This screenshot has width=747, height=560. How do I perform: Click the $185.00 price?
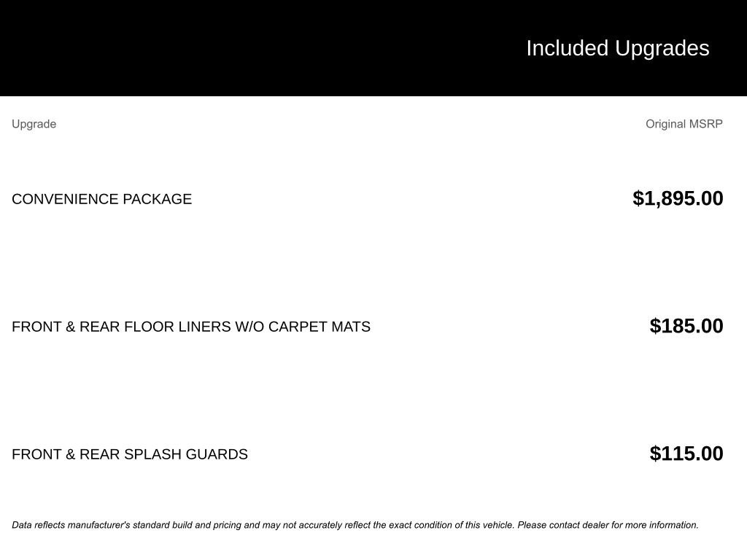[x=686, y=326]
